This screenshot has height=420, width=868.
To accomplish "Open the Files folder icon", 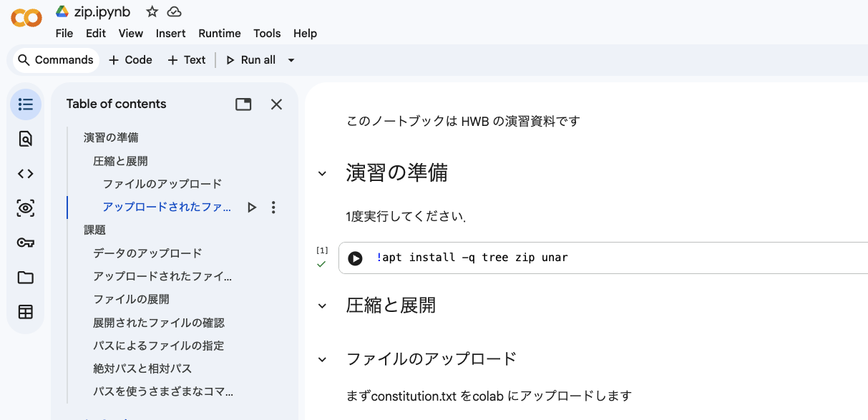I will coord(26,278).
